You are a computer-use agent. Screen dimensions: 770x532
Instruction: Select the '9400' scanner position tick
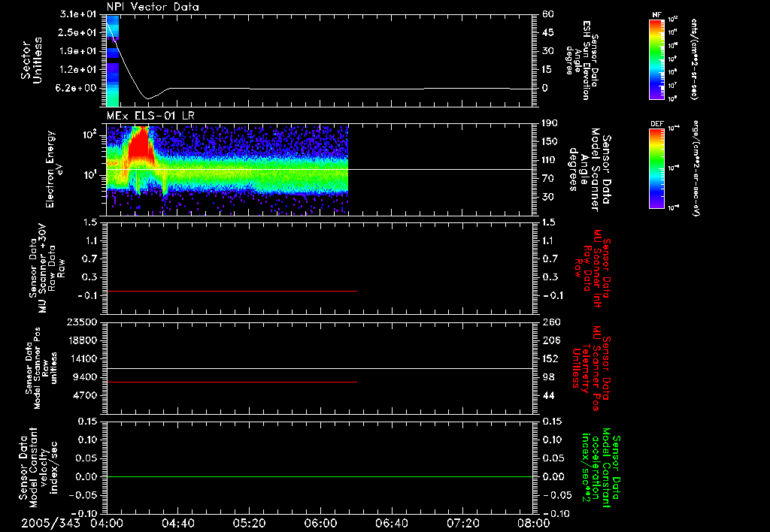coord(86,377)
